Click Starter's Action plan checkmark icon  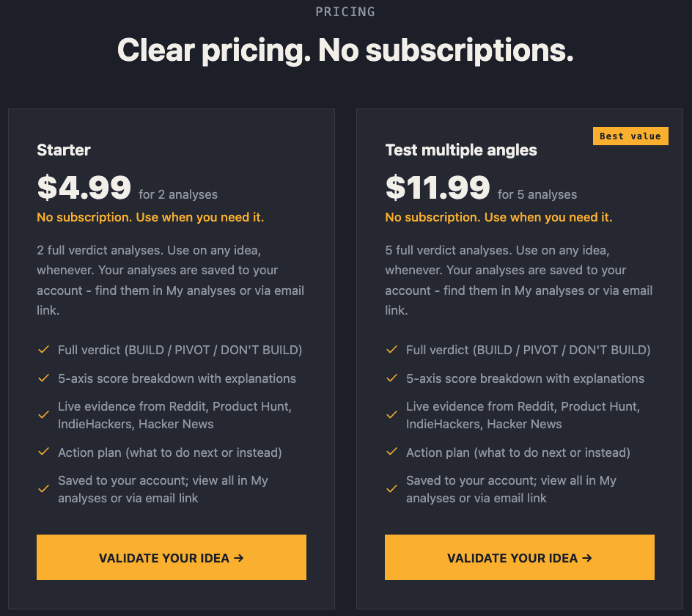(x=43, y=452)
